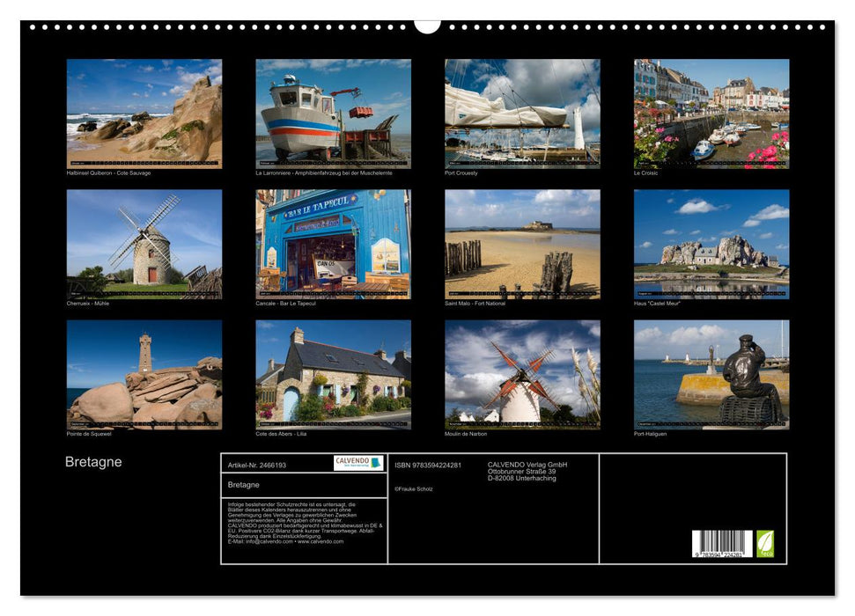This screenshot has width=855, height=616.
Task: Open the La Larronniere amphibious boat photo
Action: (x=333, y=114)
